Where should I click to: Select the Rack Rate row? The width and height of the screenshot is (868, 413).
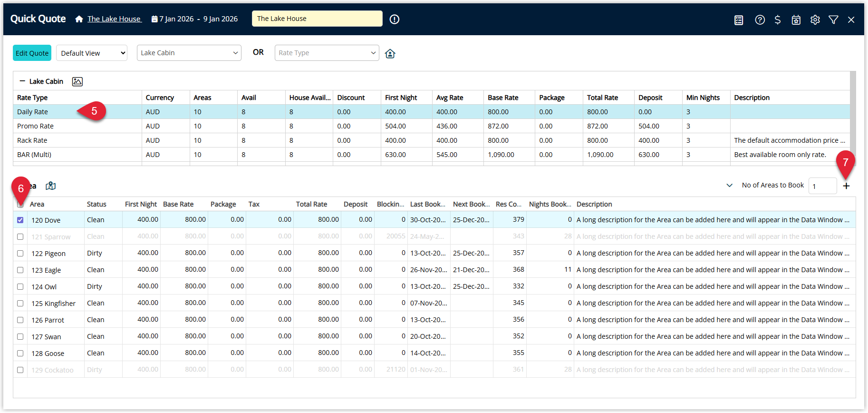click(x=432, y=140)
